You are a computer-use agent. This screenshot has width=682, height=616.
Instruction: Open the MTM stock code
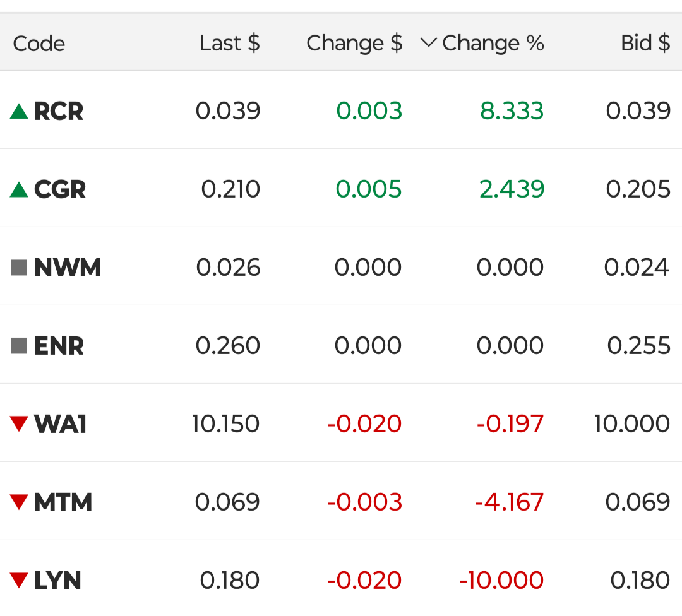63,502
